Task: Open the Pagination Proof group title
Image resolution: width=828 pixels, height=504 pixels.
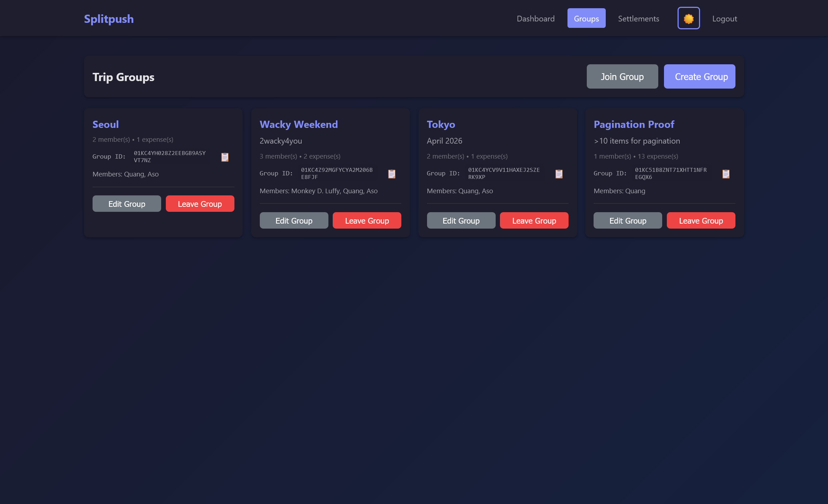Action: click(x=634, y=124)
